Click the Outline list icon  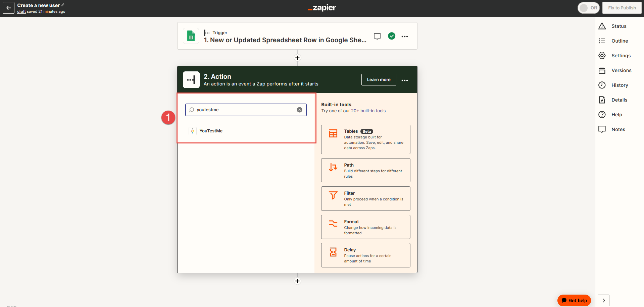tap(602, 41)
